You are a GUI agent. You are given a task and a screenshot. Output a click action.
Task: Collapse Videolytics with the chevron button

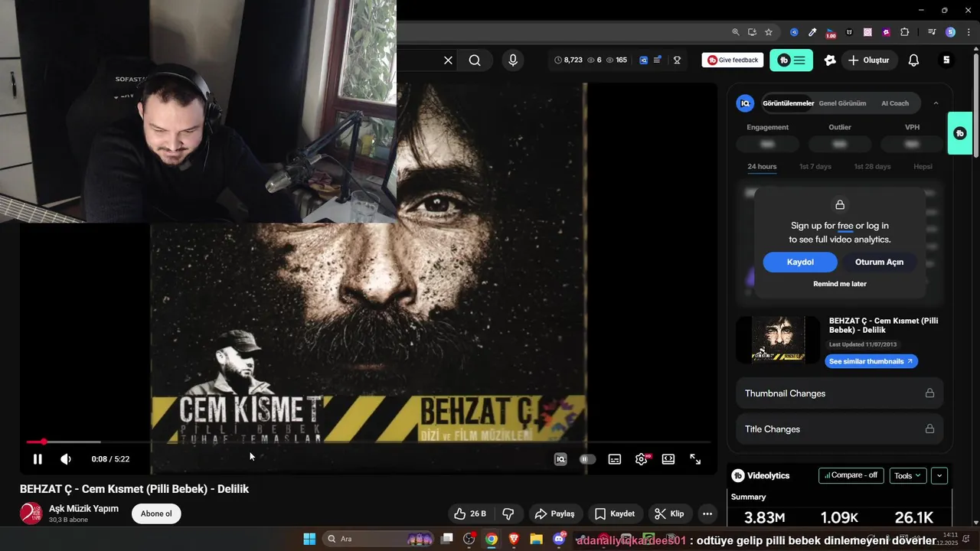940,476
